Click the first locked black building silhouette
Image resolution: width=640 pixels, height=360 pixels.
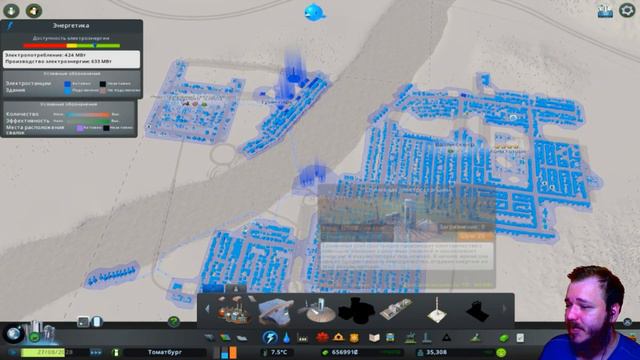(x=356, y=311)
